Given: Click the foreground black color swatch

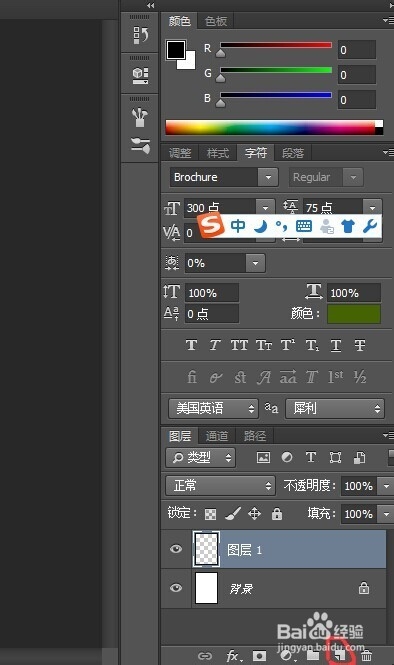Looking at the screenshot, I should pyautogui.click(x=176, y=50).
